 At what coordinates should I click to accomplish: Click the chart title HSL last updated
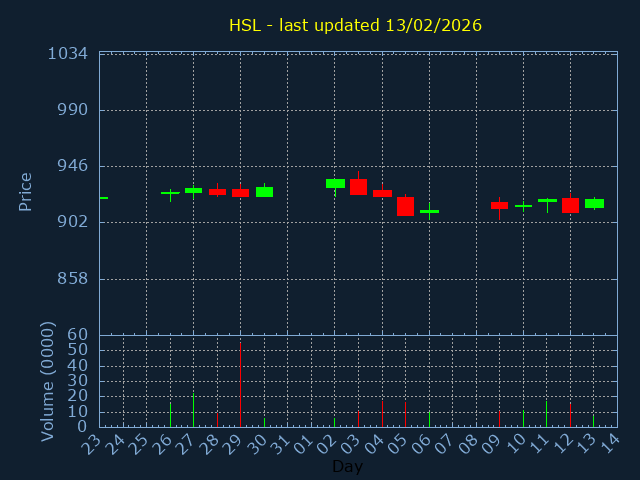point(355,25)
